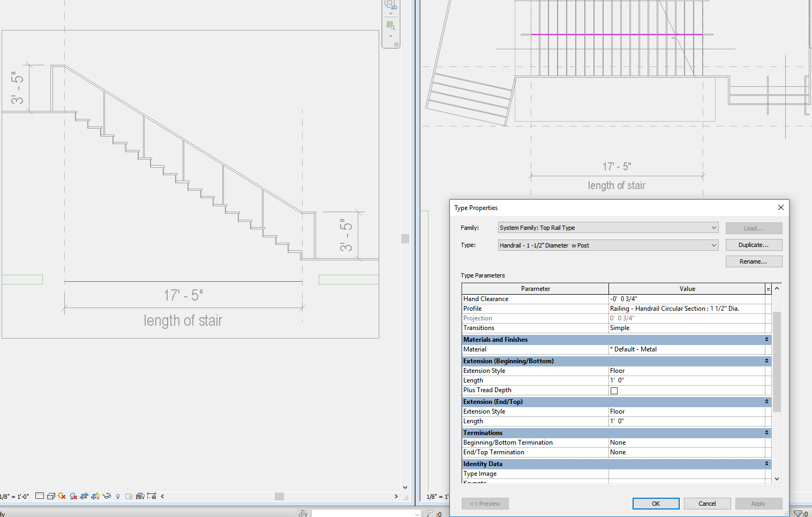Click the parameter list scroll-down arrow
The image size is (812, 517).
click(777, 479)
